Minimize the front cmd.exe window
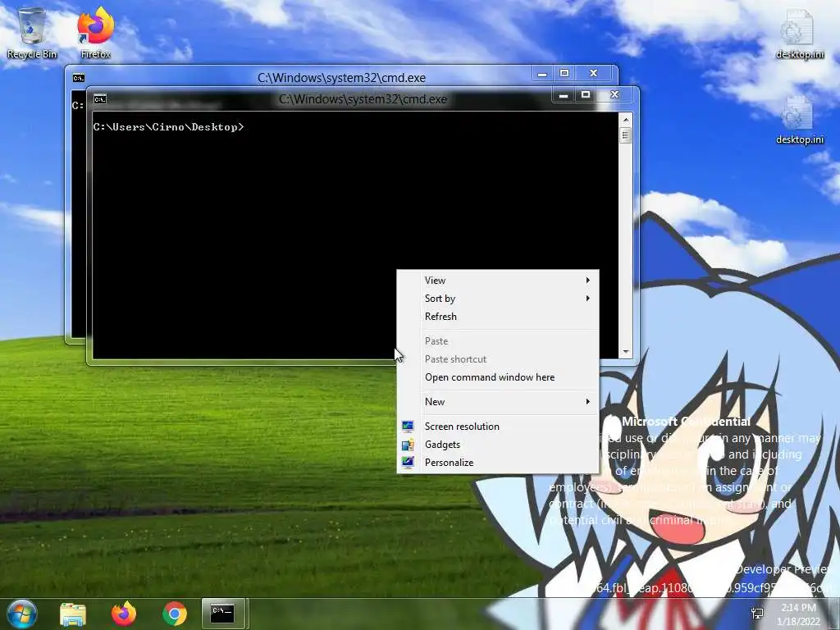840x630 pixels. [563, 95]
